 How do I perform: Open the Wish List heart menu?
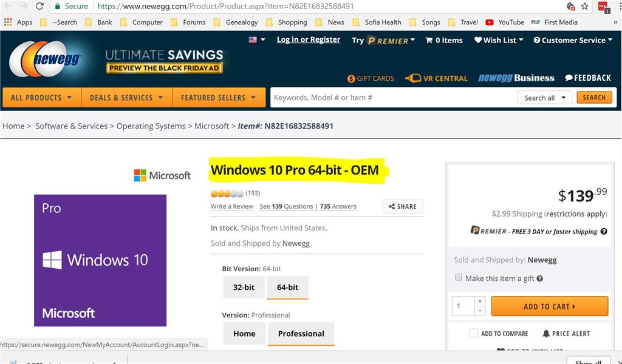(x=499, y=40)
